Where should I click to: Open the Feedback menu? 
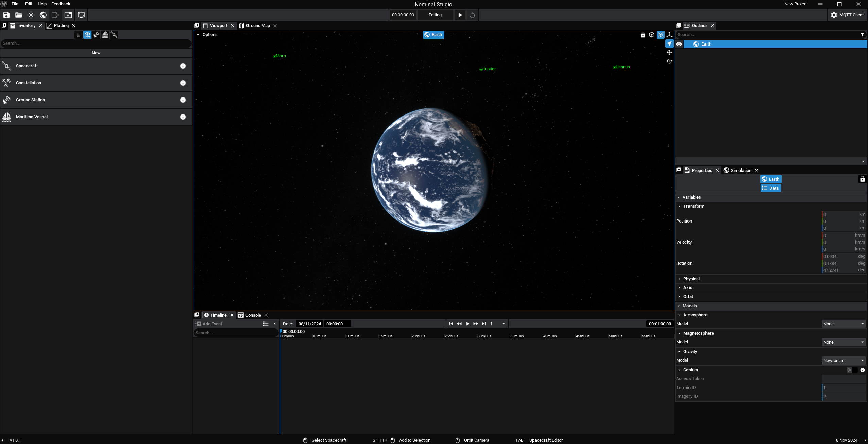coord(61,4)
